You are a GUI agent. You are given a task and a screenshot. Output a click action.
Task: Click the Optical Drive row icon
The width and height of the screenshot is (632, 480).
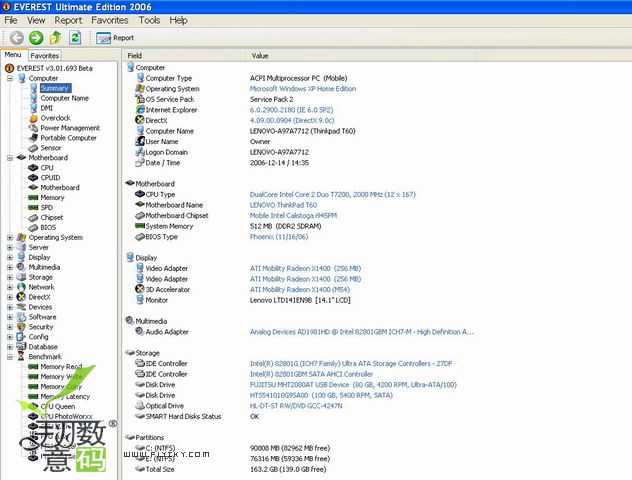coord(140,405)
